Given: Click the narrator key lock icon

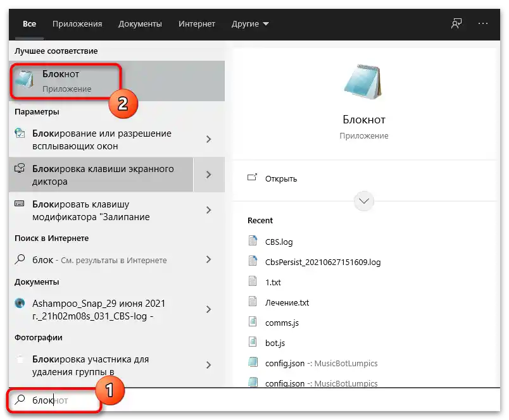Looking at the screenshot, I should (x=20, y=168).
